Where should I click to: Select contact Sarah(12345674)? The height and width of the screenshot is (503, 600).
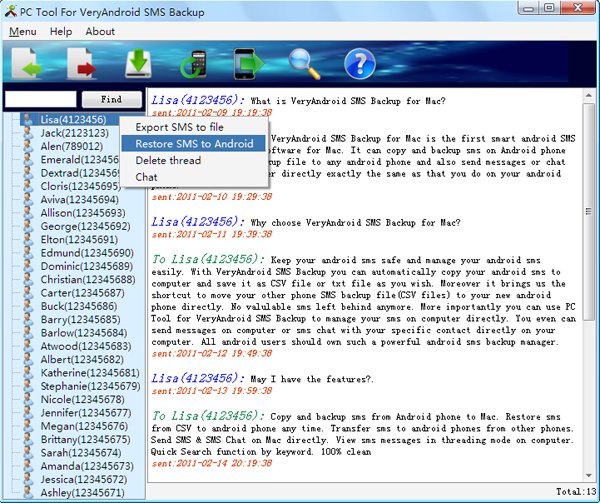coord(81,453)
